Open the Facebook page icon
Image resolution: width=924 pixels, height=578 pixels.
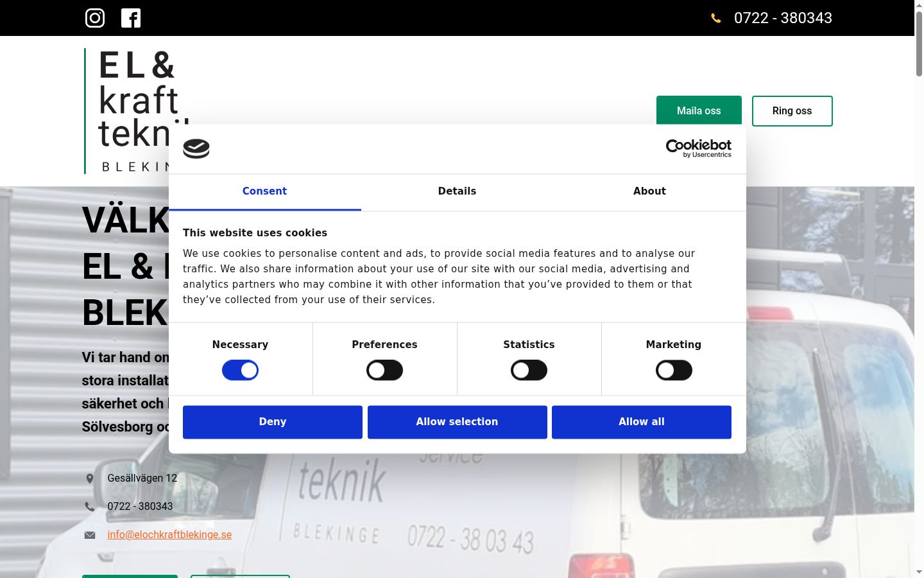131,18
